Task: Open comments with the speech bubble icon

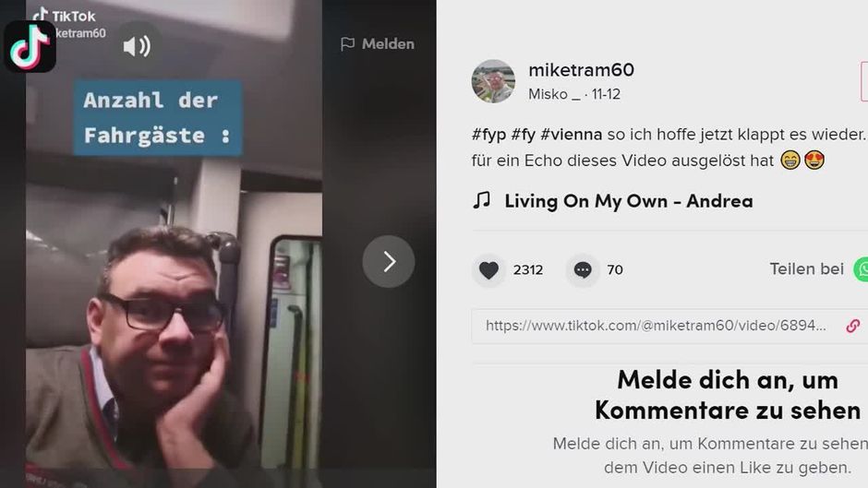Action: 583,270
